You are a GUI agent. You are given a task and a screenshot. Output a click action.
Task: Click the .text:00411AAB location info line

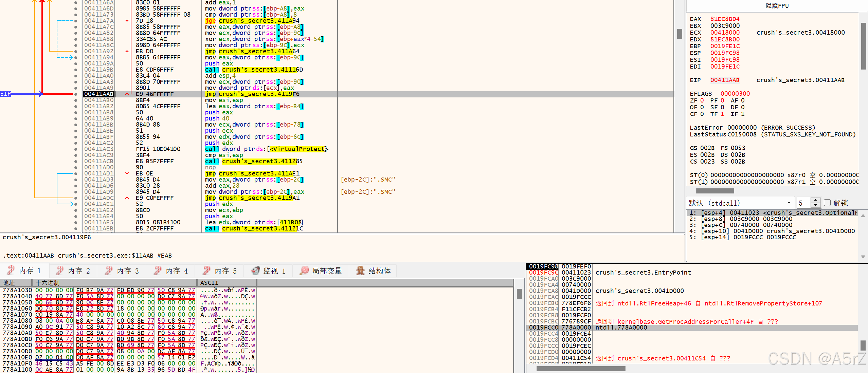[87, 256]
